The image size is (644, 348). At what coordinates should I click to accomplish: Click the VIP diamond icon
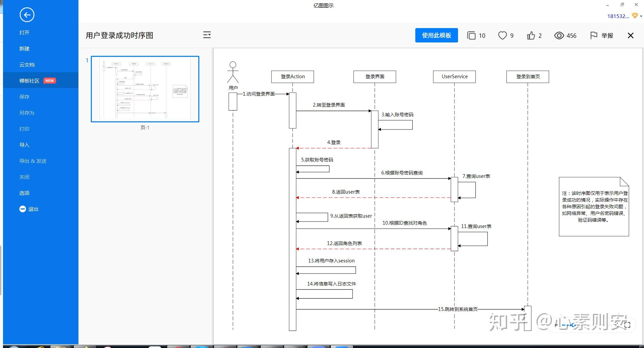[635, 16]
